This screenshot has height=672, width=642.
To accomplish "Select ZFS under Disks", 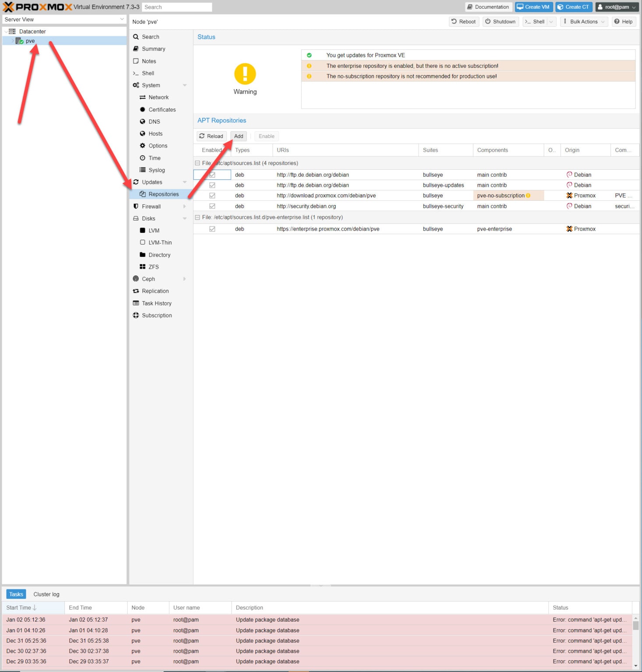I will click(154, 266).
